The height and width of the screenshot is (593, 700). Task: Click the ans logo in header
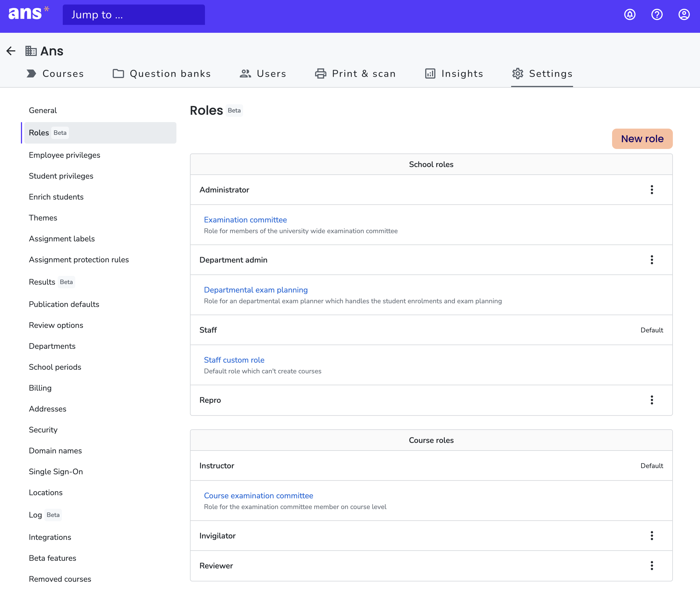coord(29,14)
